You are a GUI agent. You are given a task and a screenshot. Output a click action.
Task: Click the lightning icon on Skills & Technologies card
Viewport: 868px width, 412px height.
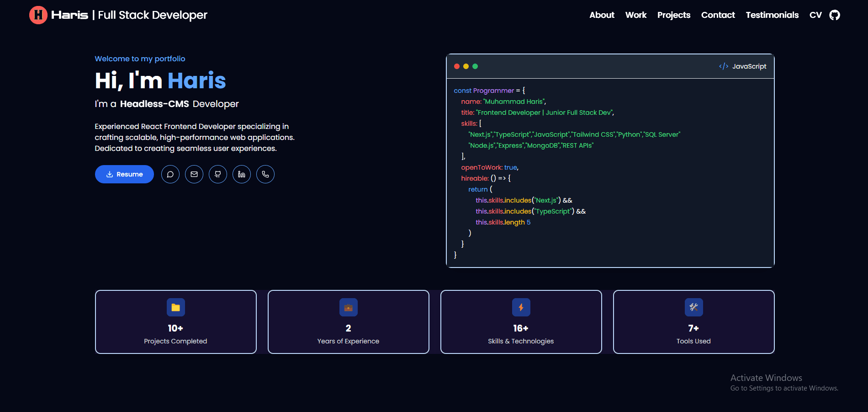coord(521,307)
